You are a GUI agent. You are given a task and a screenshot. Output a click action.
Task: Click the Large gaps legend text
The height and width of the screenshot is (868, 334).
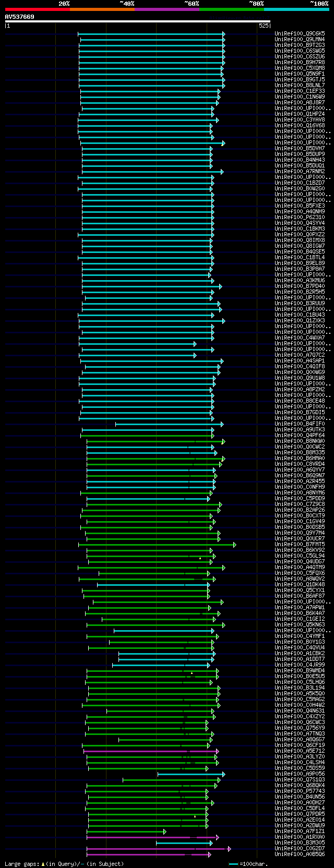click(65, 864)
